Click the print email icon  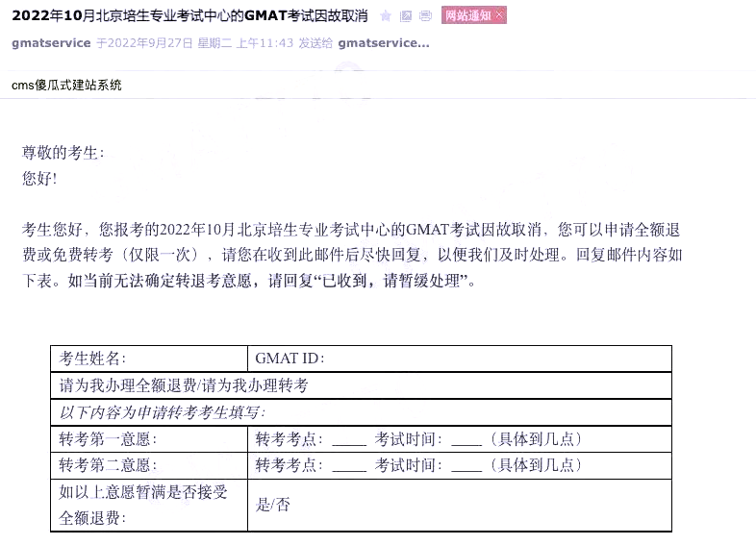tap(426, 16)
